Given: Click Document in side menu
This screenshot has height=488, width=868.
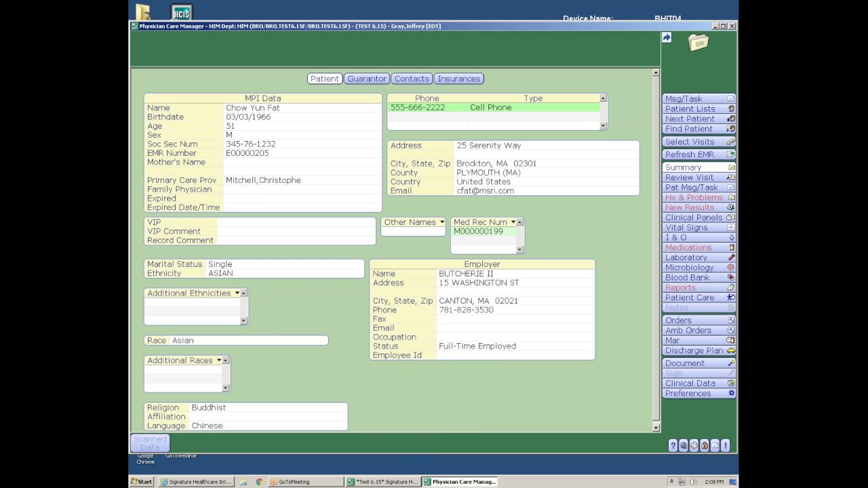Looking at the screenshot, I should coord(699,363).
